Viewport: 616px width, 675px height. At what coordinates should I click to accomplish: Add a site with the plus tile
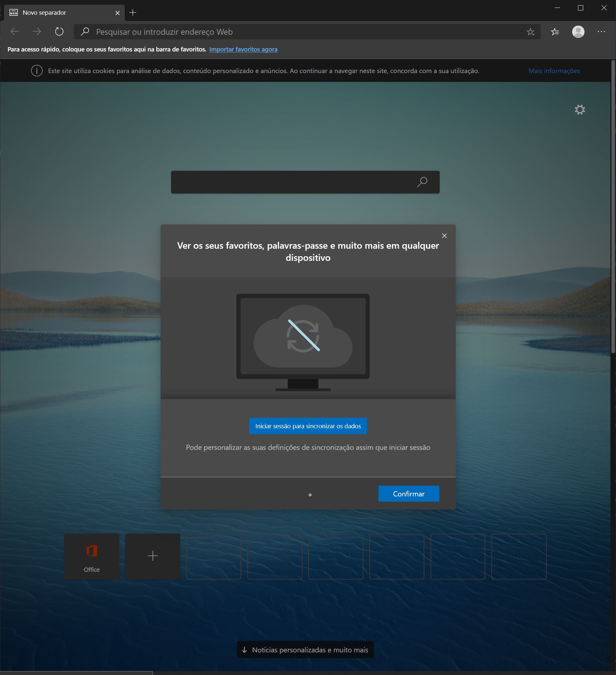(x=153, y=556)
